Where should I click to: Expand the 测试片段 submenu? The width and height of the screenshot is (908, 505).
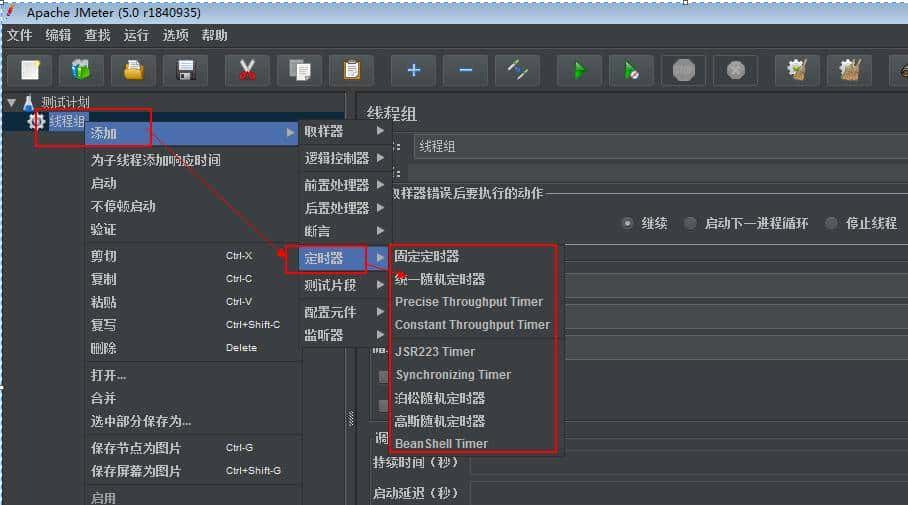tap(344, 285)
